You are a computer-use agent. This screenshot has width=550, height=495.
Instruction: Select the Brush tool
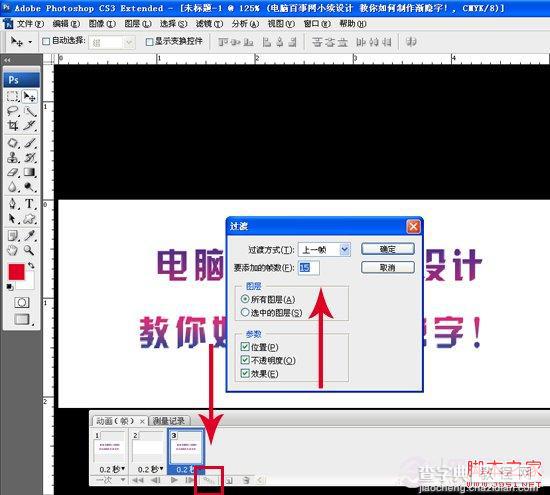29,143
